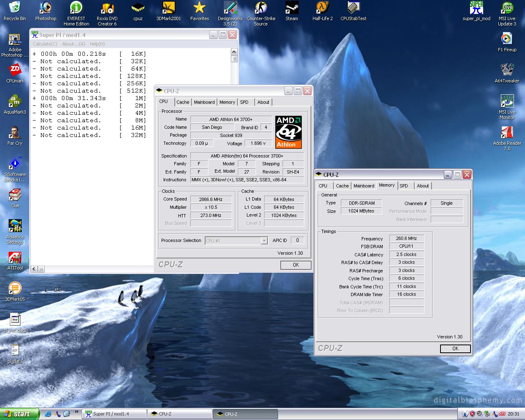Open Internet Explorer quick launch icon

click(48, 414)
